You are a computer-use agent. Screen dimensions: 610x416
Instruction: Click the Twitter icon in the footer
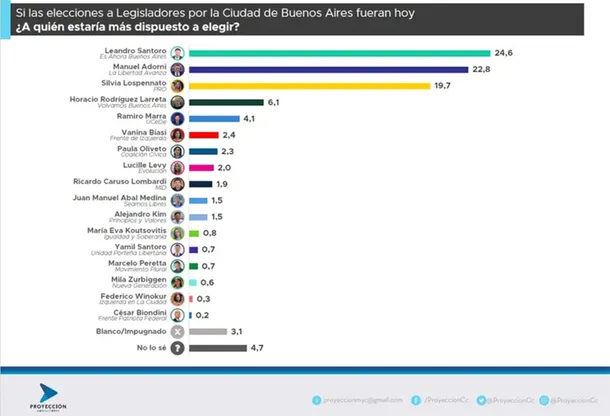481,400
